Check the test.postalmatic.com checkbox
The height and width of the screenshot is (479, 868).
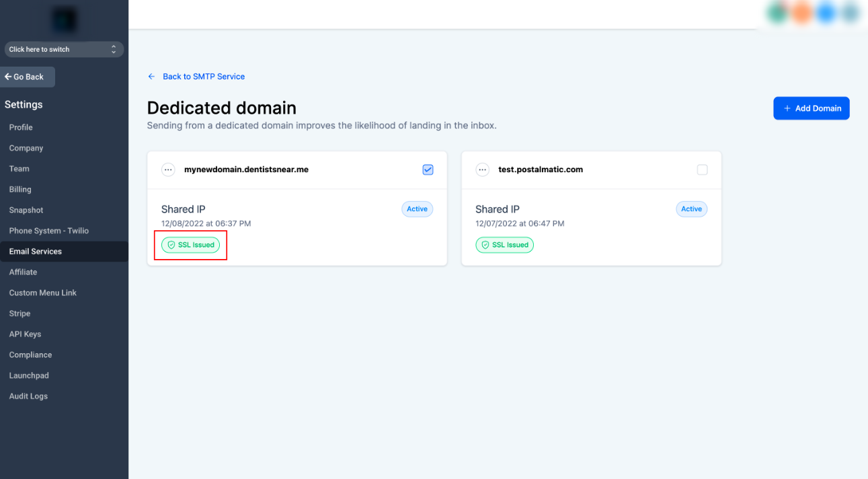702,170
